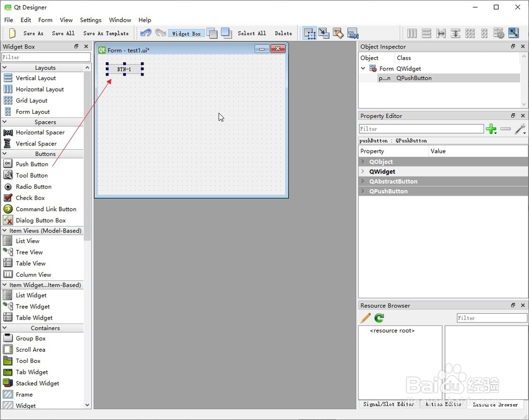Viewport: 529px width, 420px height.
Task: Select the Horizontal Spacer widget
Action: 40,132
